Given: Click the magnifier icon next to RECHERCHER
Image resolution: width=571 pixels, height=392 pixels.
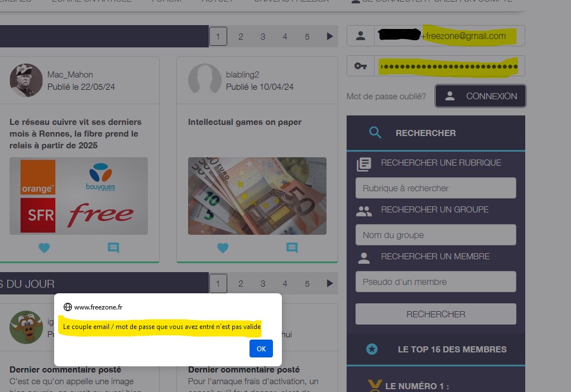Looking at the screenshot, I should (x=375, y=133).
